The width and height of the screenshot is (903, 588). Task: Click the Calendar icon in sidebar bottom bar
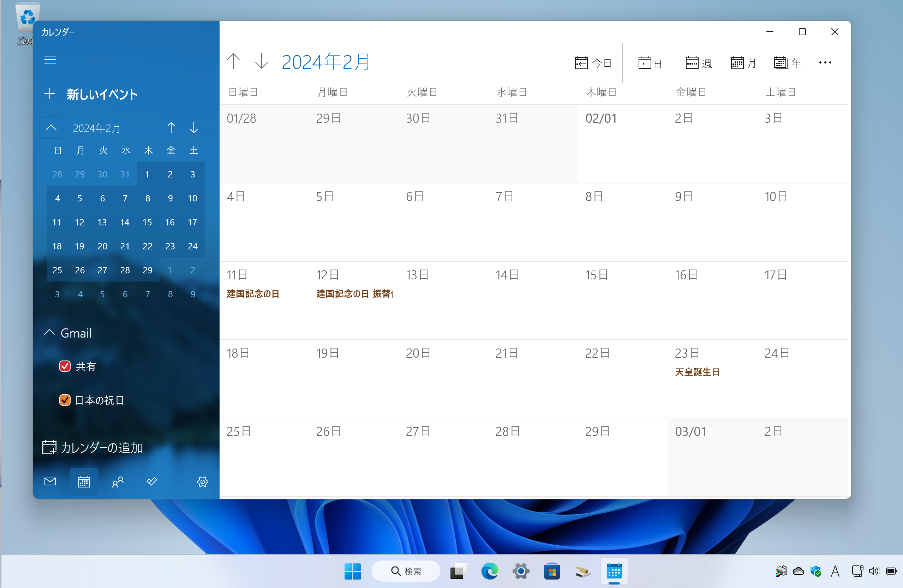84,481
